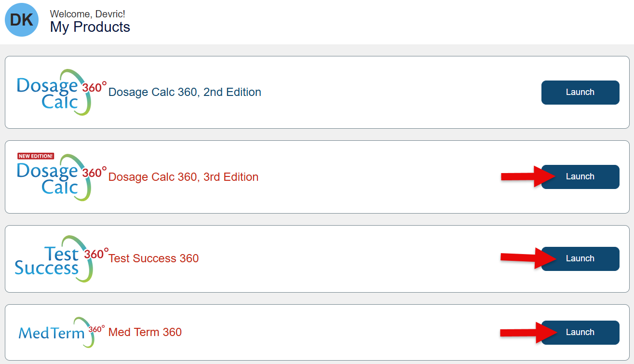Select the Med Term 360 title text
The height and width of the screenshot is (364, 634).
point(145,332)
